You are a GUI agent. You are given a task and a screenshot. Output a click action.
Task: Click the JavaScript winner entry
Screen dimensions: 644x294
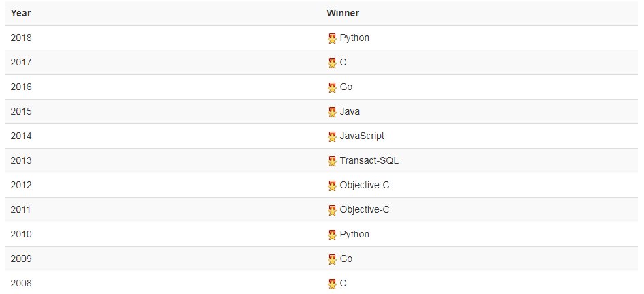coord(362,136)
